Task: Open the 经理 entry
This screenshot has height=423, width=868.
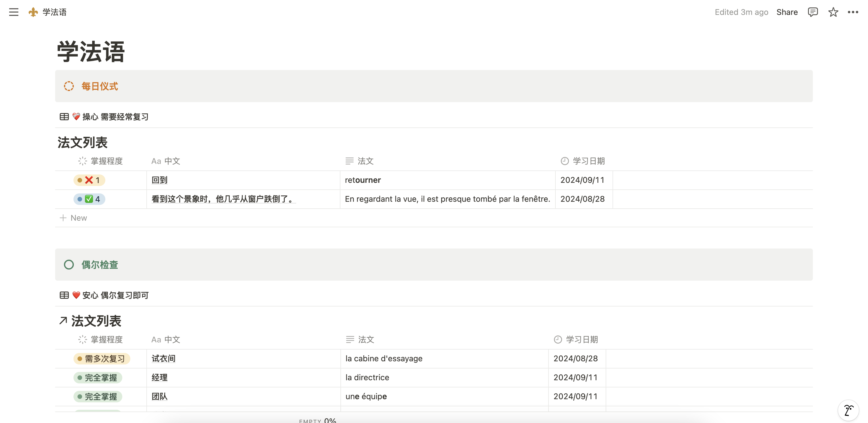Action: click(x=159, y=378)
